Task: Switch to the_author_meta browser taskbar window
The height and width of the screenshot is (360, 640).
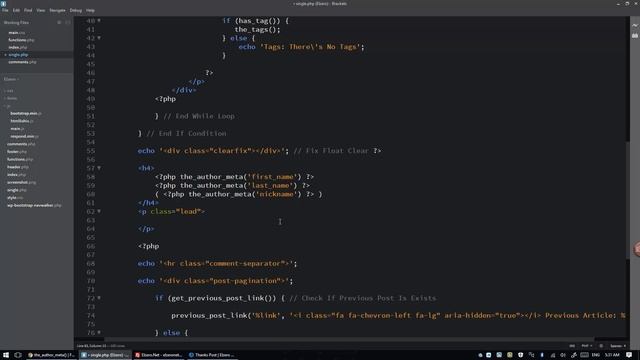Action: [51, 355]
